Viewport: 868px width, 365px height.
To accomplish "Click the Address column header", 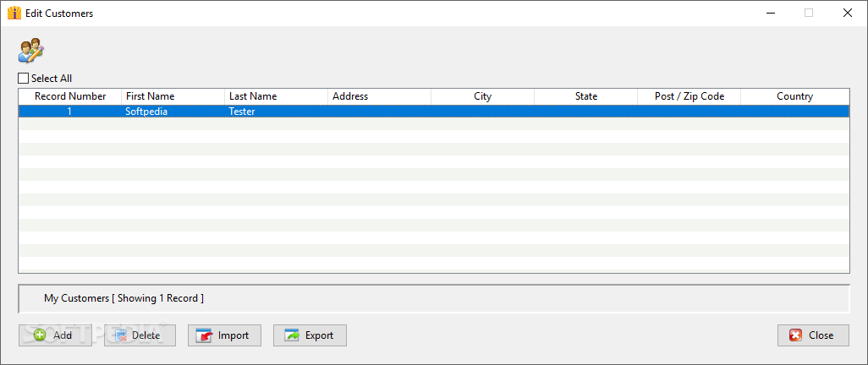I will tap(380, 96).
